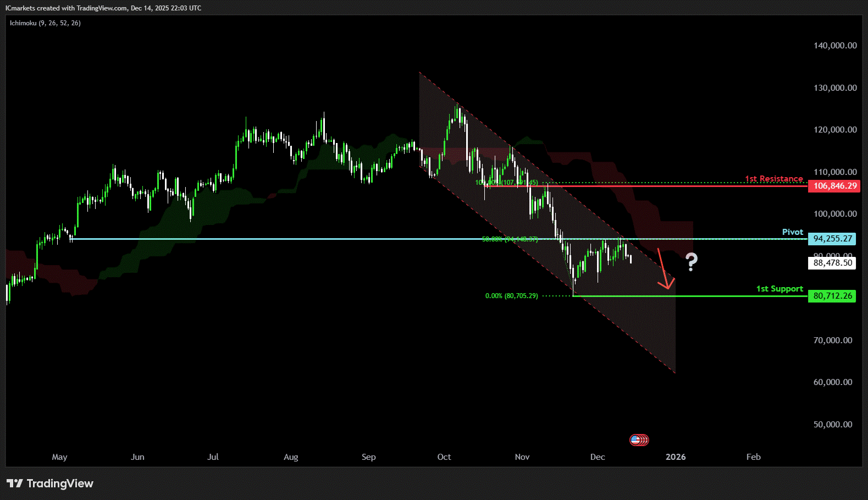
Task: Click the Feb label on time axis
Action: pyautogui.click(x=753, y=457)
